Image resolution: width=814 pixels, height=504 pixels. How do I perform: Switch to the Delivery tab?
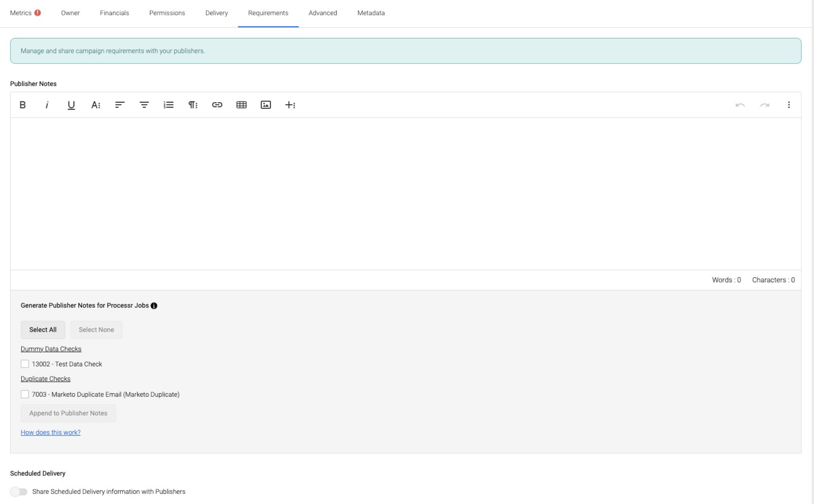(x=216, y=13)
